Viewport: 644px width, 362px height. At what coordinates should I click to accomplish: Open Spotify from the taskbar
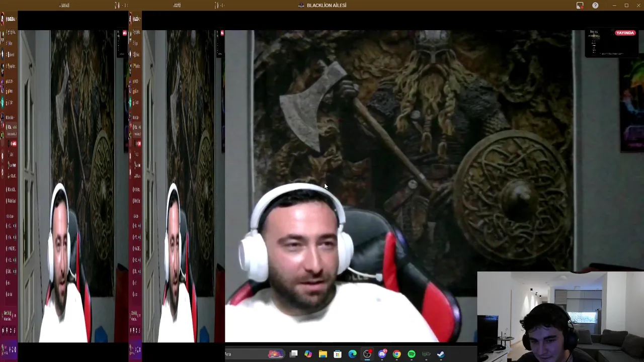point(412,354)
